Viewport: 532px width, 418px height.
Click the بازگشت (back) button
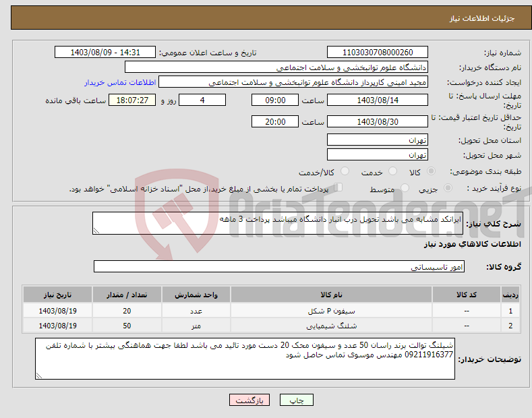click(249, 400)
